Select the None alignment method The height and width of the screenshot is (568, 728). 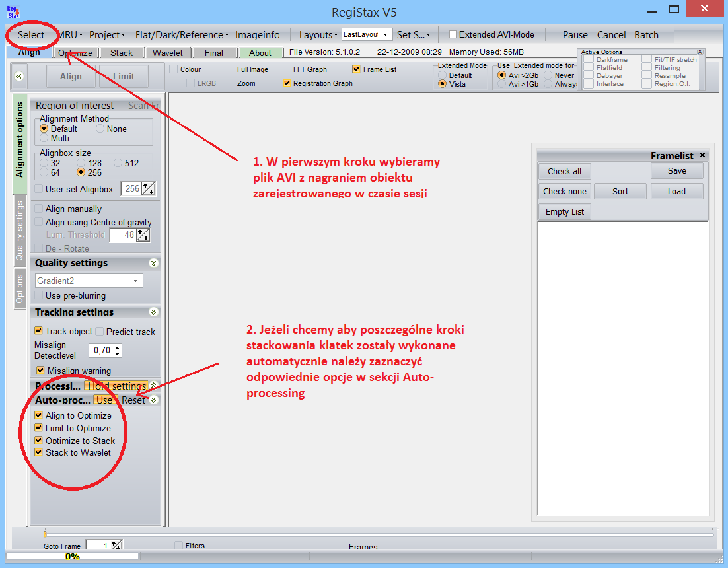click(x=100, y=129)
